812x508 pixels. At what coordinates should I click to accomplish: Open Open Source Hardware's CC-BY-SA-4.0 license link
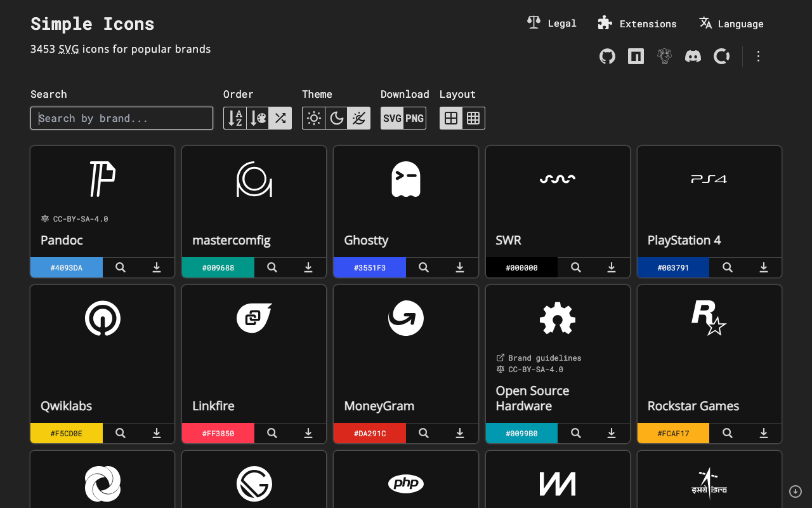click(530, 369)
